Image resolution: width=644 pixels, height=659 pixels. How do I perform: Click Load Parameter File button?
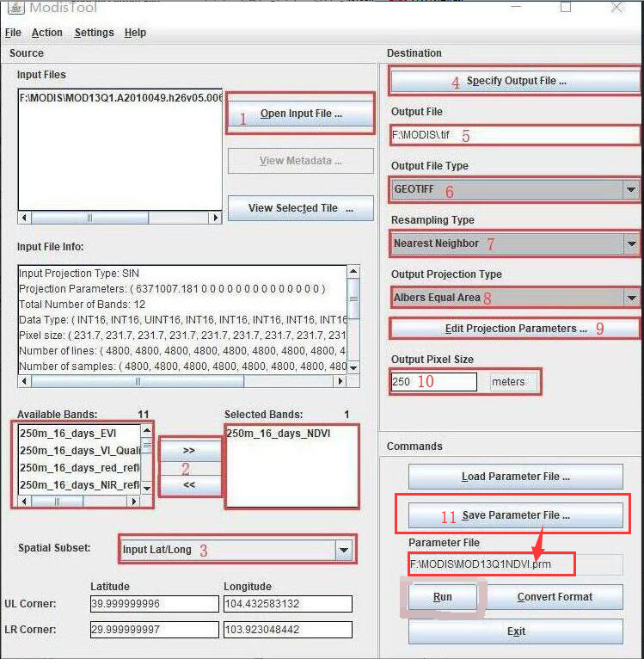pyautogui.click(x=515, y=477)
